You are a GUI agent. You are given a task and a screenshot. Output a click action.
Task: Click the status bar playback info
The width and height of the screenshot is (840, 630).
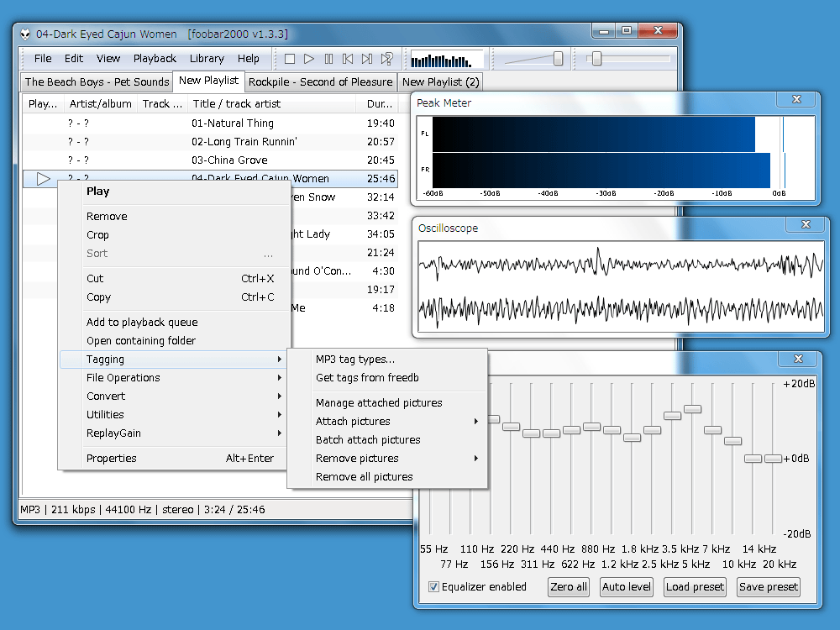tap(143, 510)
